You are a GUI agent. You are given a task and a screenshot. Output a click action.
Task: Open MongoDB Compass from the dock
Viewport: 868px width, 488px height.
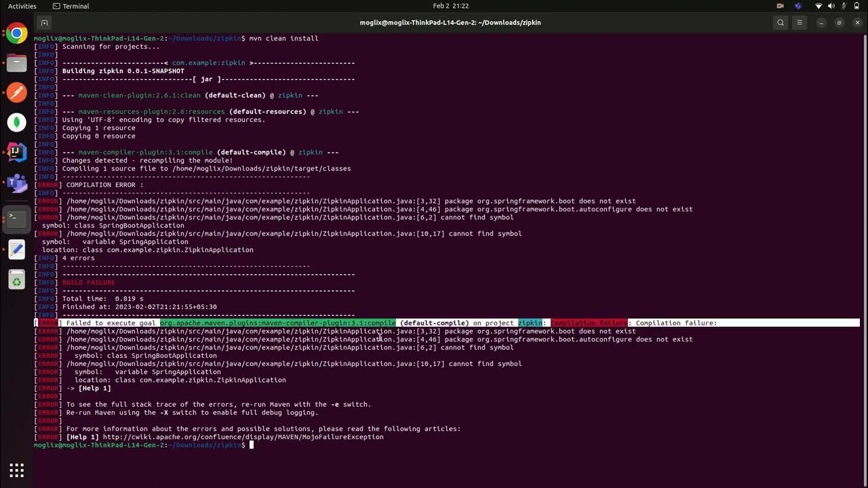(17, 123)
